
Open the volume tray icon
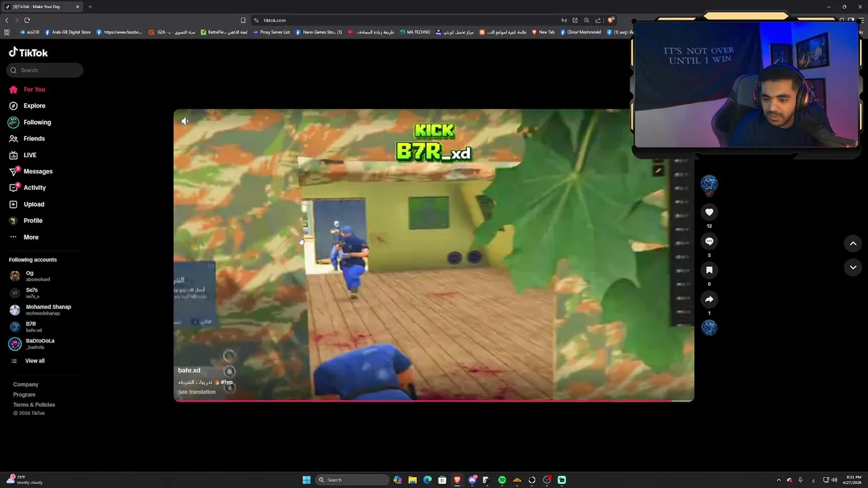tap(834, 480)
